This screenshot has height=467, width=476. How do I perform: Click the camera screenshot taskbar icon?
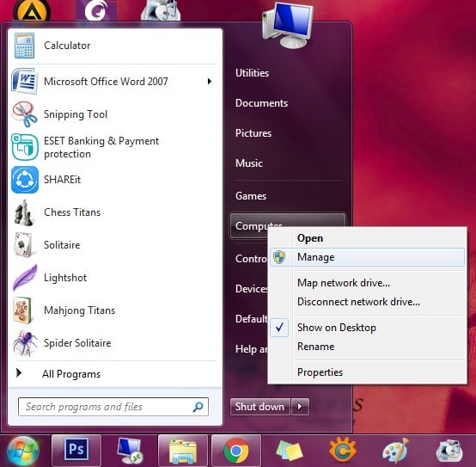click(x=449, y=451)
